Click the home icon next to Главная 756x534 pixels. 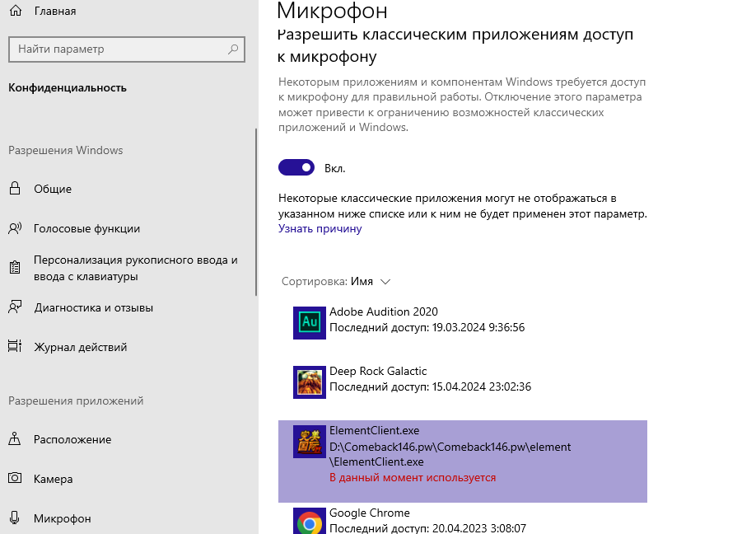[x=15, y=11]
